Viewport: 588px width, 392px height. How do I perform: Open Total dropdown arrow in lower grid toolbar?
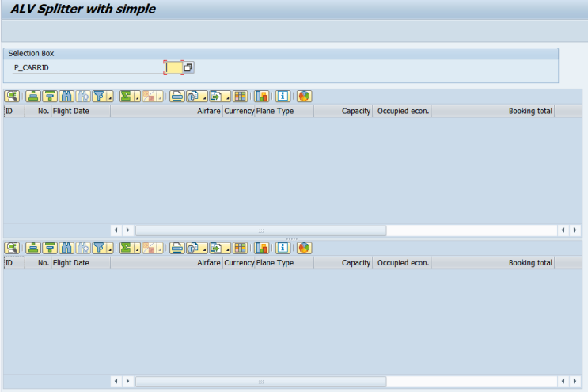[x=137, y=248]
